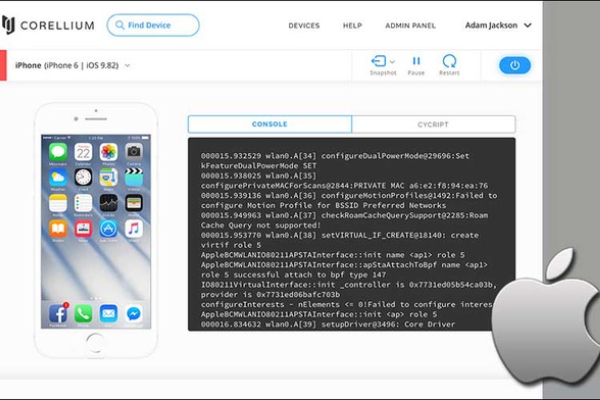Viewport: 600px width, 400px height.
Task: Open the Notes app on iPhone
Action: [x=58, y=203]
